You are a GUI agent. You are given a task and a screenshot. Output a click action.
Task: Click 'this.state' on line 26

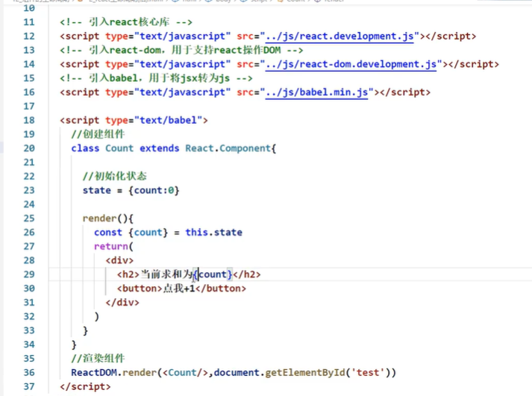(x=213, y=233)
